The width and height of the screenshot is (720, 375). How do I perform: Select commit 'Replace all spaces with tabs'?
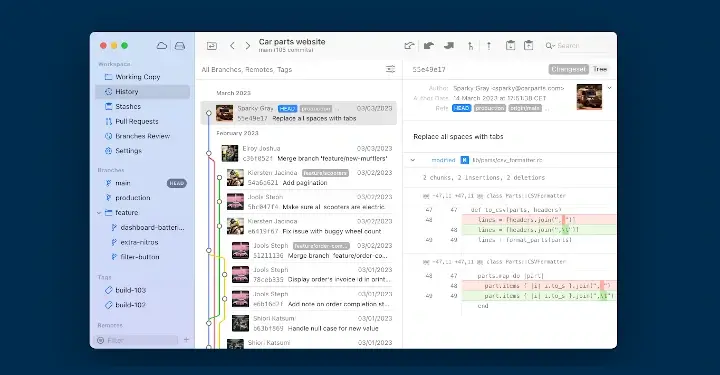tap(298, 113)
